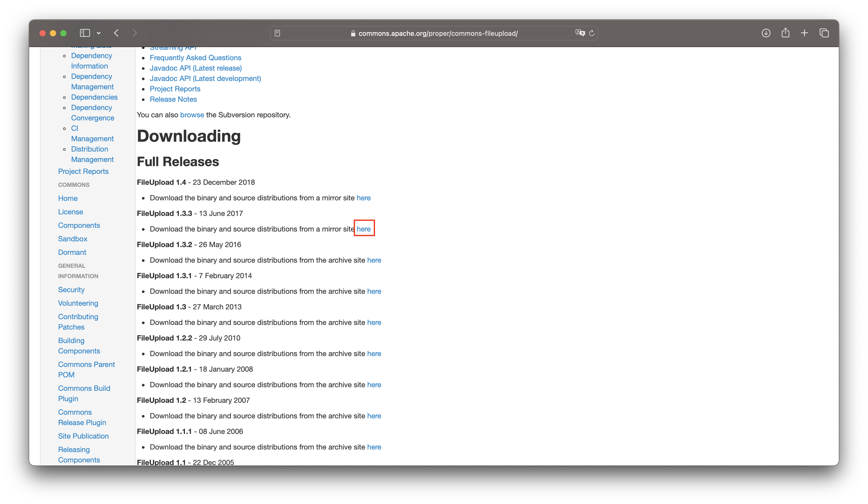The width and height of the screenshot is (868, 504).
Task: Open Security sidebar link
Action: [x=71, y=290]
